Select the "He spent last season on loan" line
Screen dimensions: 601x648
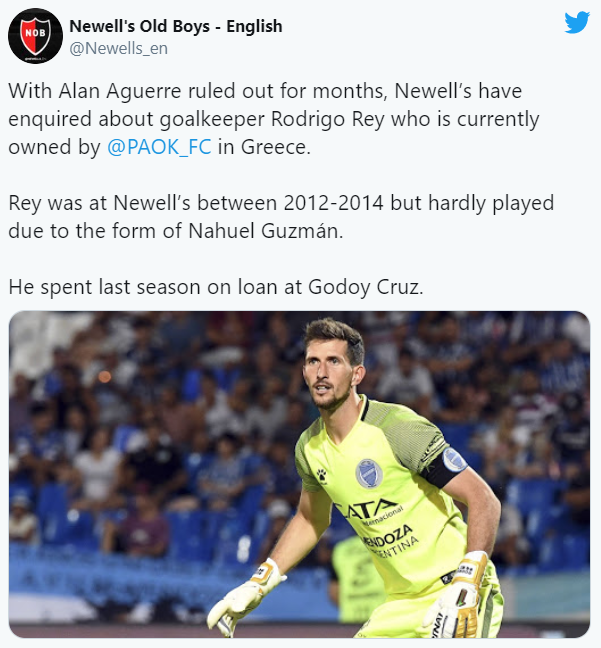(x=216, y=287)
